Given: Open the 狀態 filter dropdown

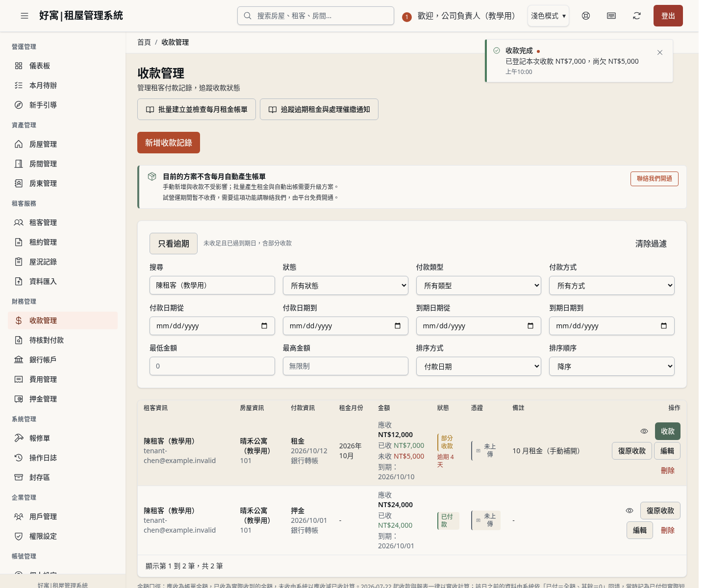Looking at the screenshot, I should click(x=346, y=286).
